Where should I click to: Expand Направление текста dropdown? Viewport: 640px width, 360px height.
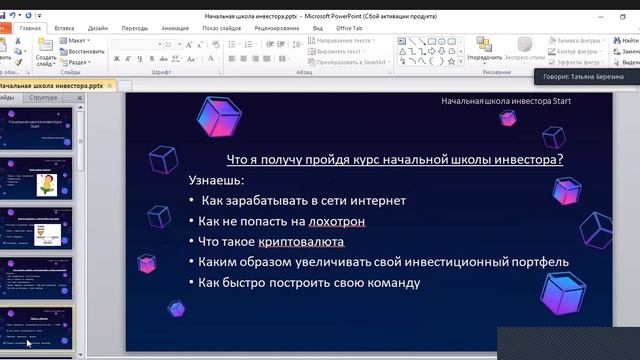tap(342, 40)
